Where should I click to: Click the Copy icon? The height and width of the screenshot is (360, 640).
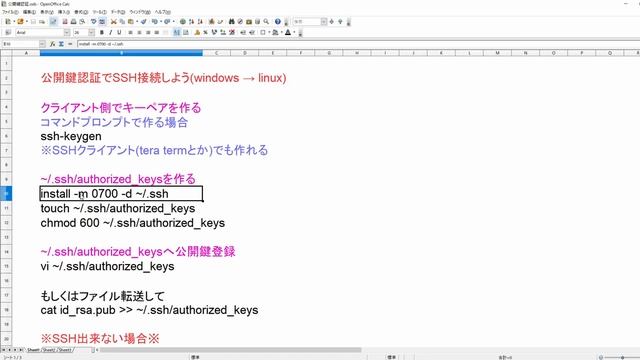[122, 22]
